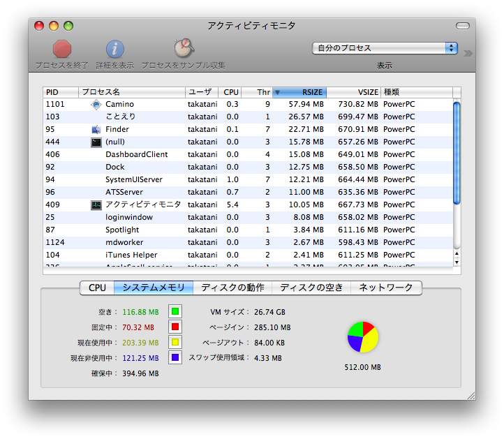Open the ディスクの動作 tab
The image size is (504, 439).
(x=232, y=288)
